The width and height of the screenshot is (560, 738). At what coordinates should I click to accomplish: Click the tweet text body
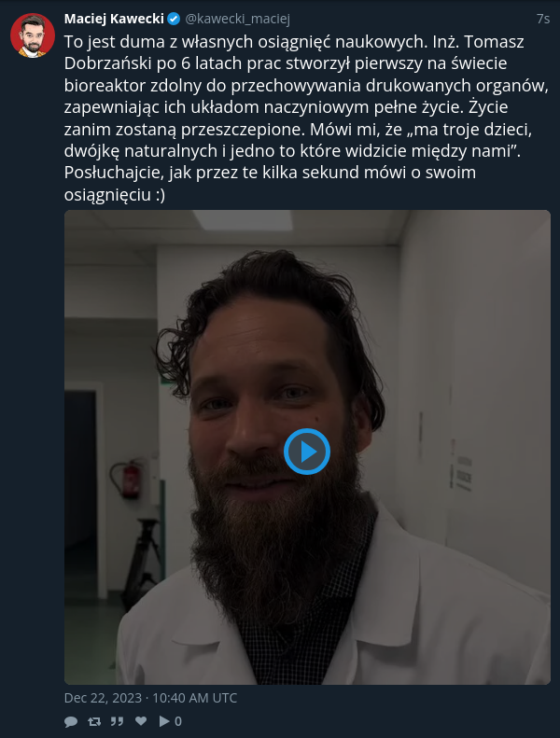click(x=307, y=118)
